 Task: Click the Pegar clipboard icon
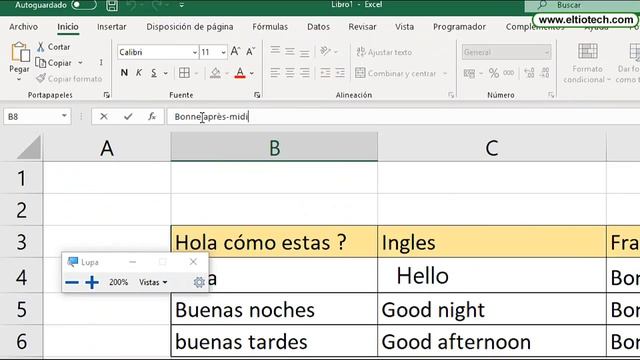20,52
